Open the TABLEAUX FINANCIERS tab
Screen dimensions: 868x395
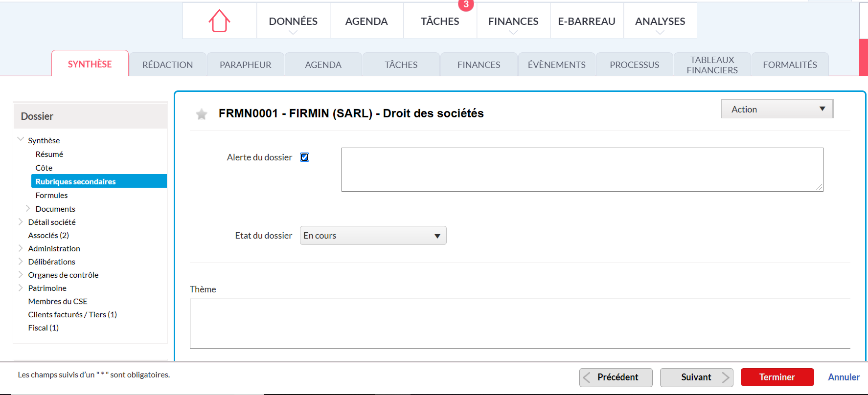click(x=712, y=65)
